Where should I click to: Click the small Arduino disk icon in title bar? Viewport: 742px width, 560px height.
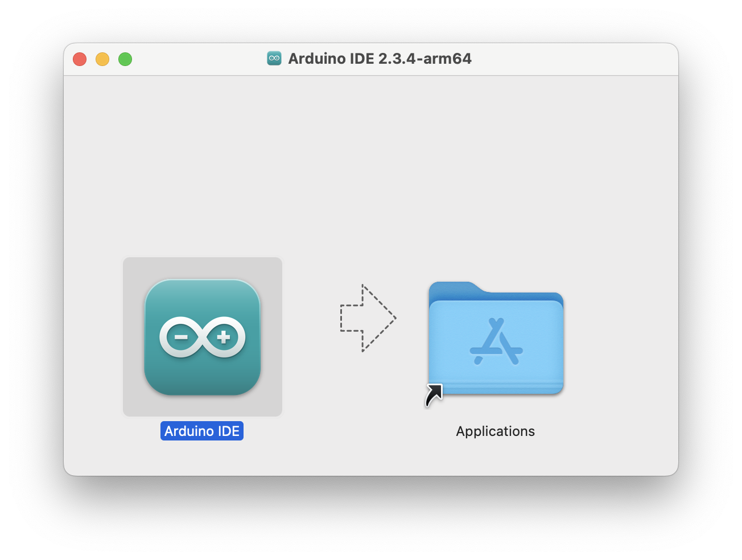(x=274, y=59)
